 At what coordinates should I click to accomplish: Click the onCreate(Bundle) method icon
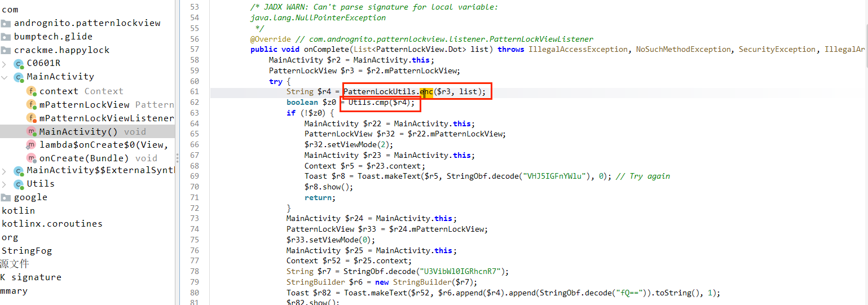[x=32, y=158]
